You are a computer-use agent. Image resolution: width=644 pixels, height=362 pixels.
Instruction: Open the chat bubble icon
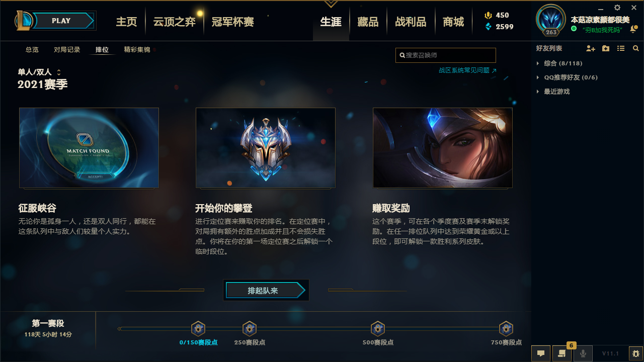(541, 353)
